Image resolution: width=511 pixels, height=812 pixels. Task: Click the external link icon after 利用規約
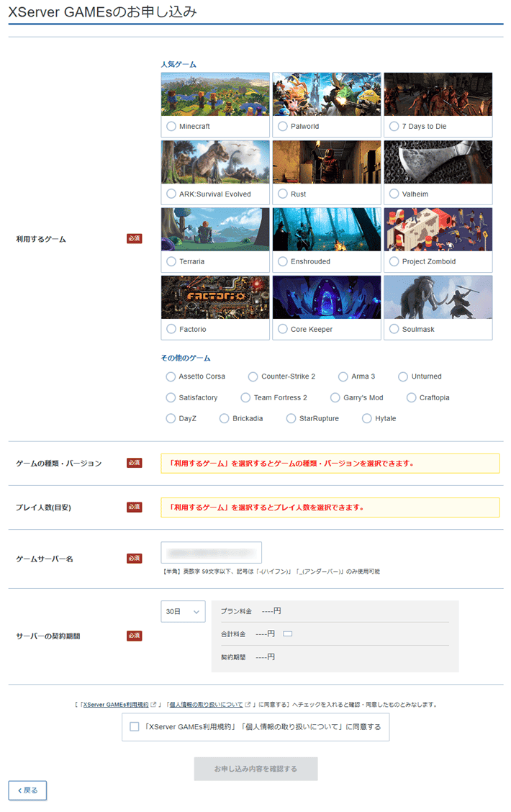click(x=153, y=705)
